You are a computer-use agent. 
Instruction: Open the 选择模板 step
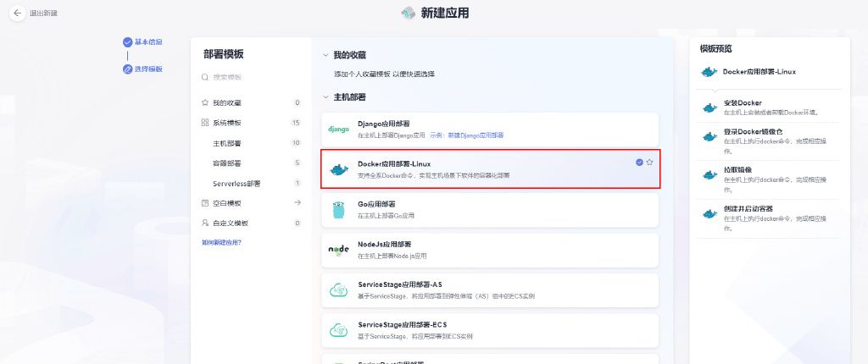pyautogui.click(x=148, y=69)
